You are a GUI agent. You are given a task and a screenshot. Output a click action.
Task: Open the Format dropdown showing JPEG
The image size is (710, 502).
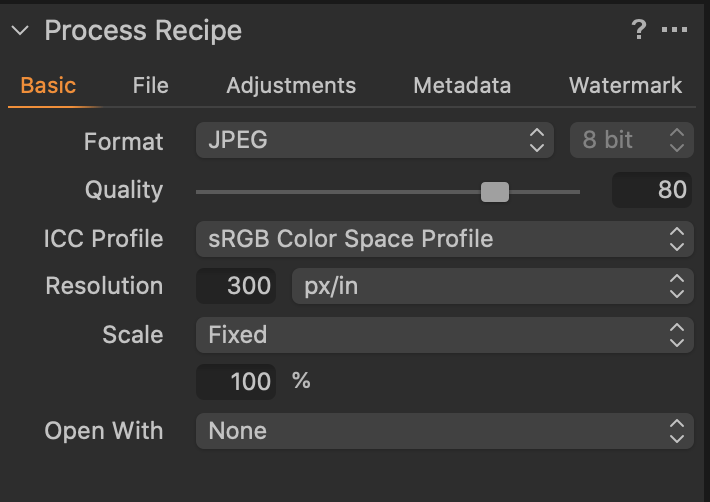coord(375,140)
